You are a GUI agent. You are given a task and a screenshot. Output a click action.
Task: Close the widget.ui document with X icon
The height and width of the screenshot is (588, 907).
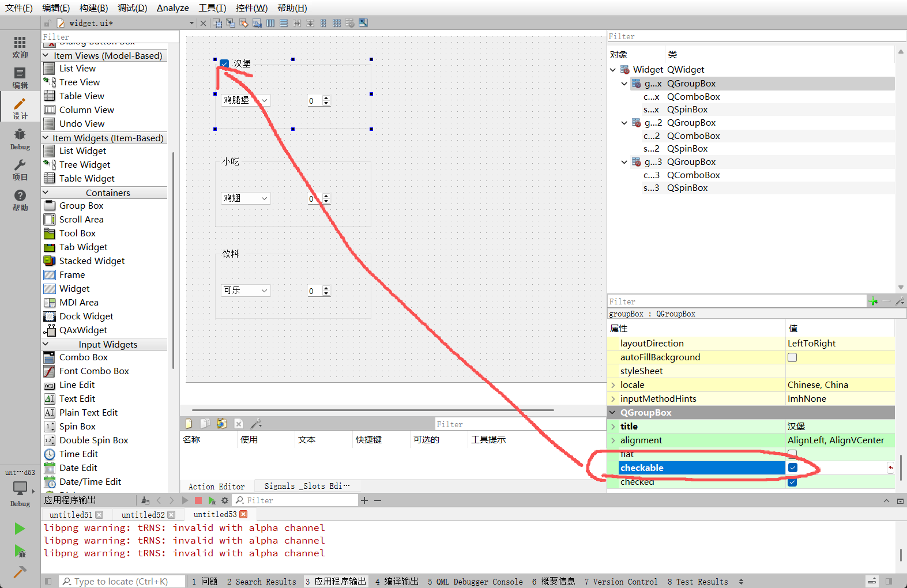point(203,23)
